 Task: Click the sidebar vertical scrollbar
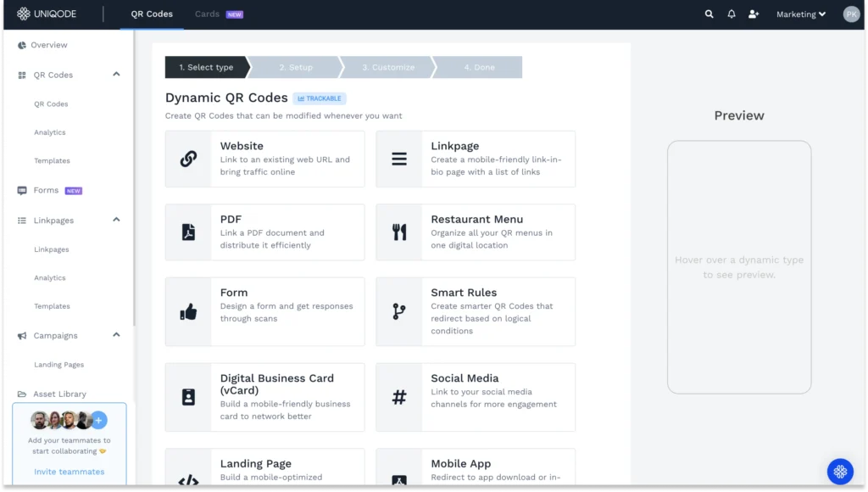(133, 177)
